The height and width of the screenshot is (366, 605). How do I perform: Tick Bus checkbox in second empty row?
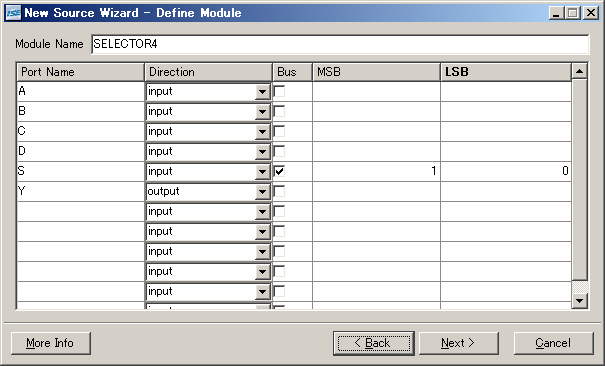click(279, 232)
